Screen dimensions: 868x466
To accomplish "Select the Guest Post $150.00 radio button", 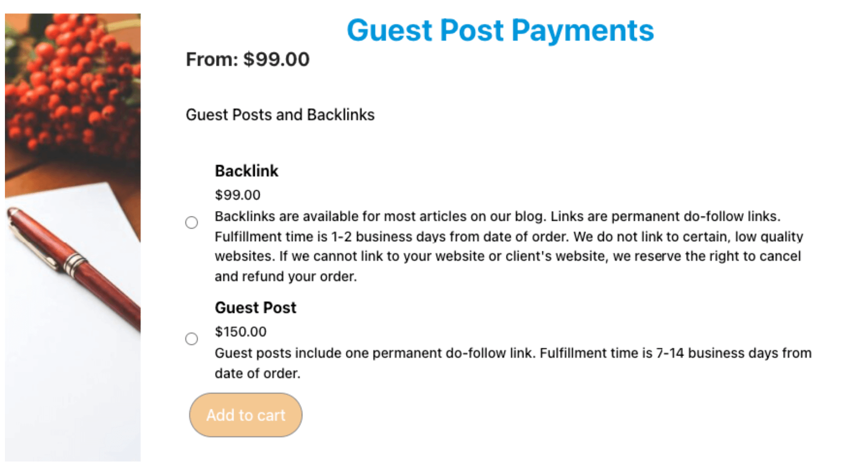I will (191, 339).
